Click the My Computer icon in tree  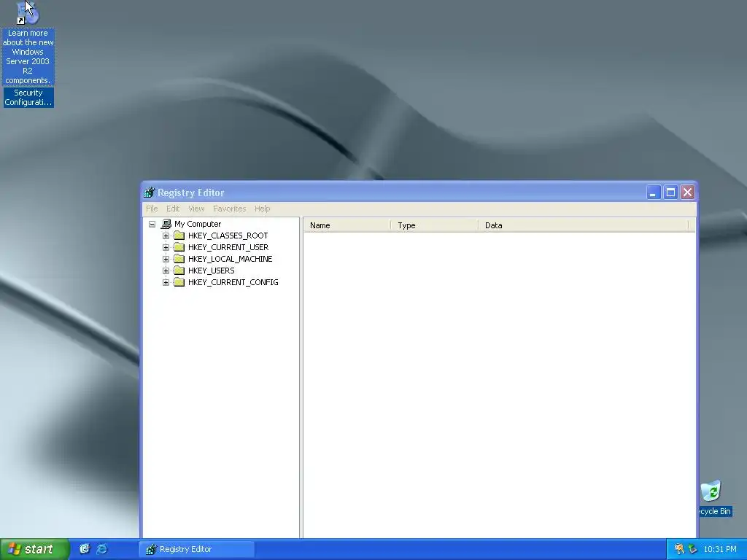[166, 224]
